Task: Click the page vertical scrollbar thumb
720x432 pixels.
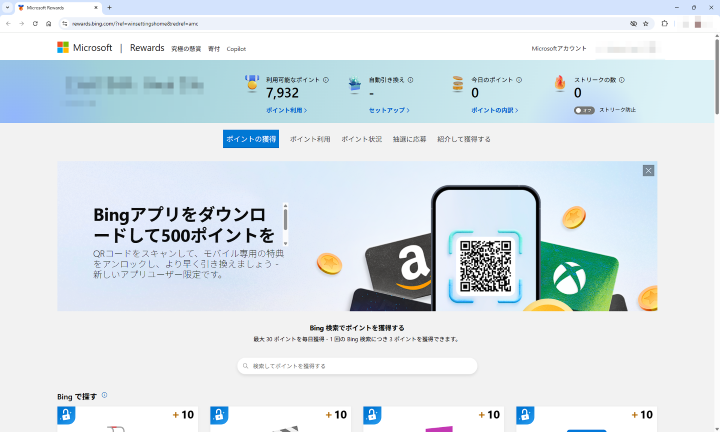Action: click(x=716, y=77)
